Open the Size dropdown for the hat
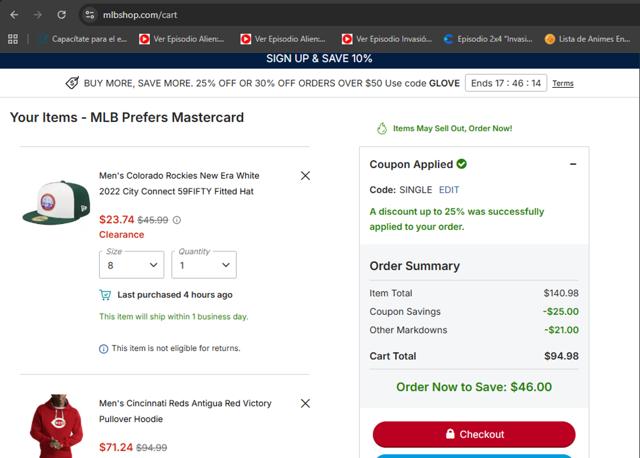 131,265
